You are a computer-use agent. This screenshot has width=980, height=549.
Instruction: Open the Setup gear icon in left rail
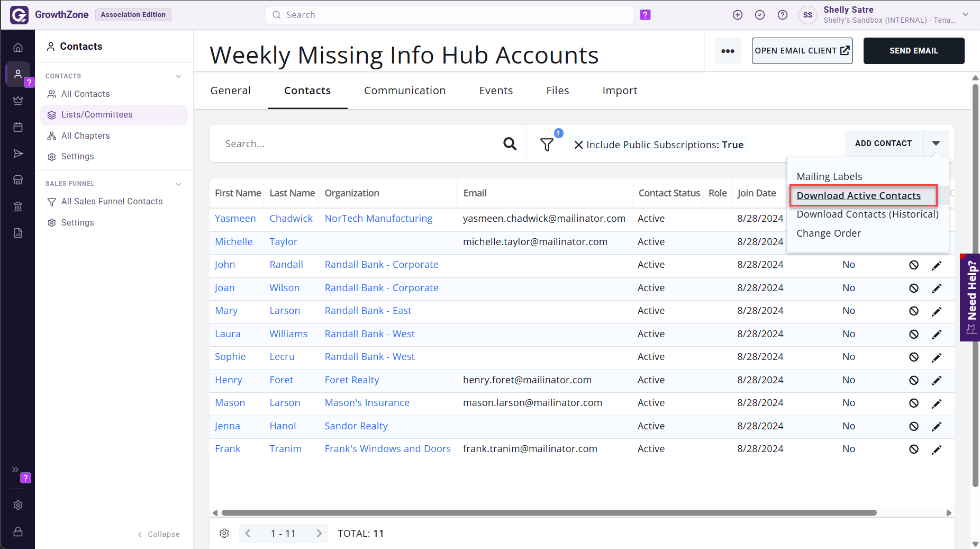coord(18,505)
